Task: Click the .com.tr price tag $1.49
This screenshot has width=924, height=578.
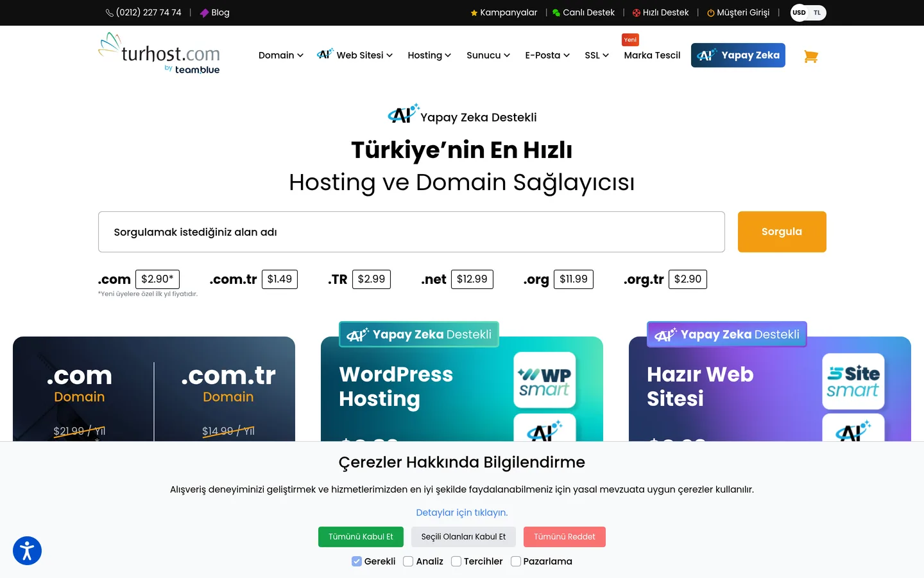Action: coord(280,279)
